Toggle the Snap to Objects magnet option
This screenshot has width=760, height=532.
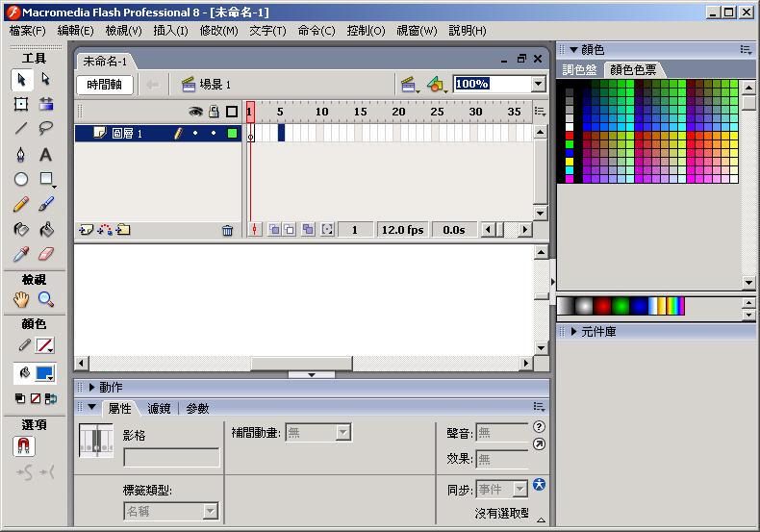(x=23, y=446)
